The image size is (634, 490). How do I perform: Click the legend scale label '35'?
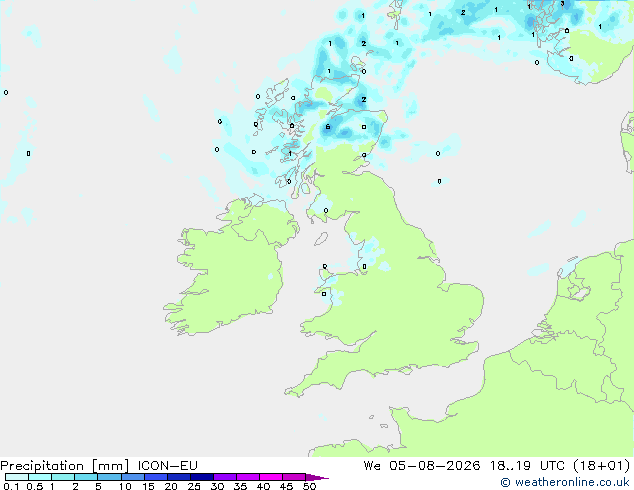tap(240, 486)
